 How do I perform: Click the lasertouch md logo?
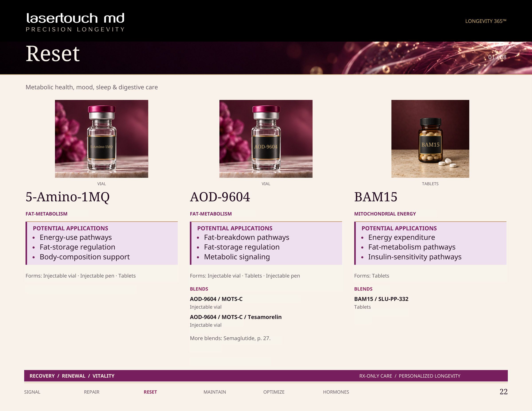[x=75, y=22]
